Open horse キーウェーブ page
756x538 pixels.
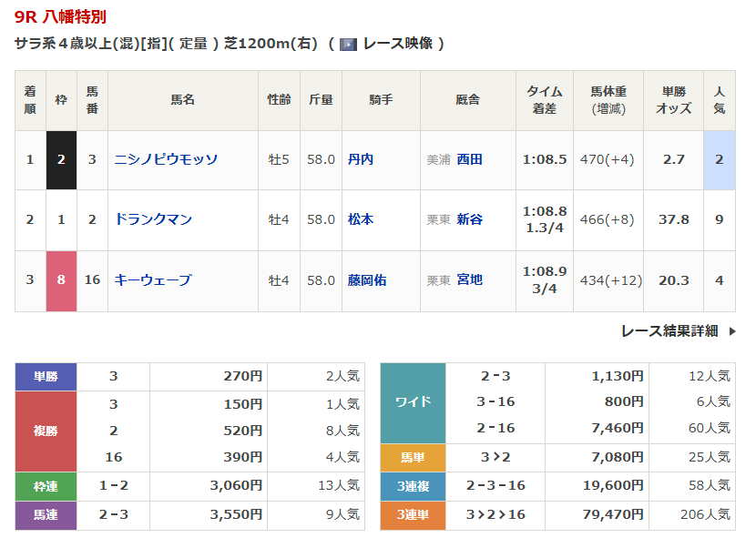[x=153, y=280]
